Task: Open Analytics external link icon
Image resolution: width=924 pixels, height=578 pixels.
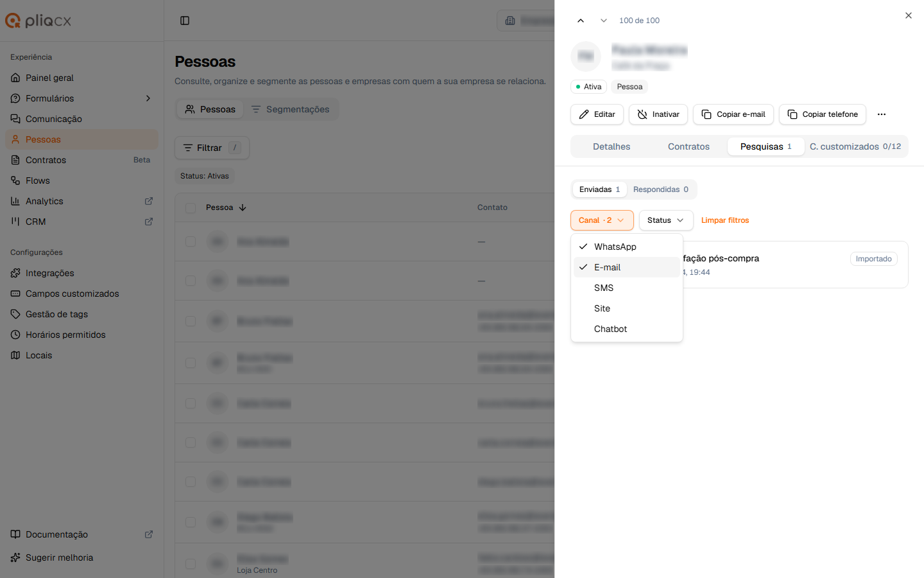Action: (x=149, y=201)
